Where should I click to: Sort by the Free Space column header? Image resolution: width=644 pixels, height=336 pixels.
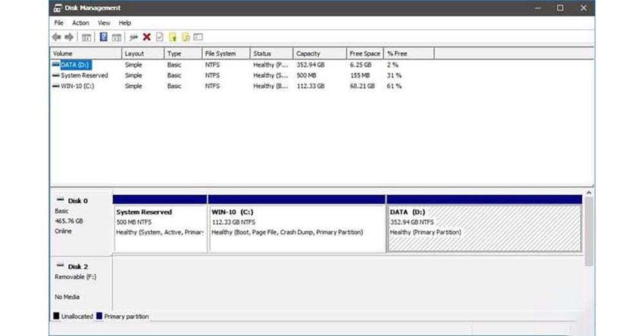coord(364,53)
